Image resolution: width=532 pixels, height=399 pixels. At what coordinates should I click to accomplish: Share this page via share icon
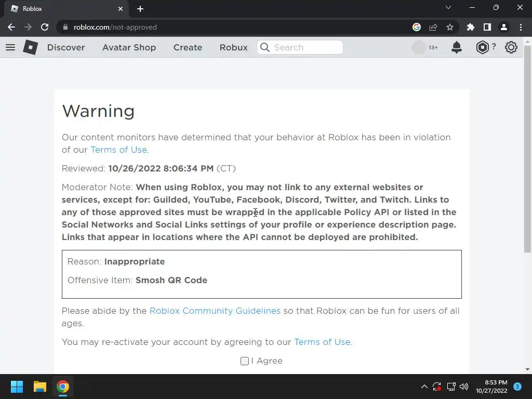click(433, 27)
